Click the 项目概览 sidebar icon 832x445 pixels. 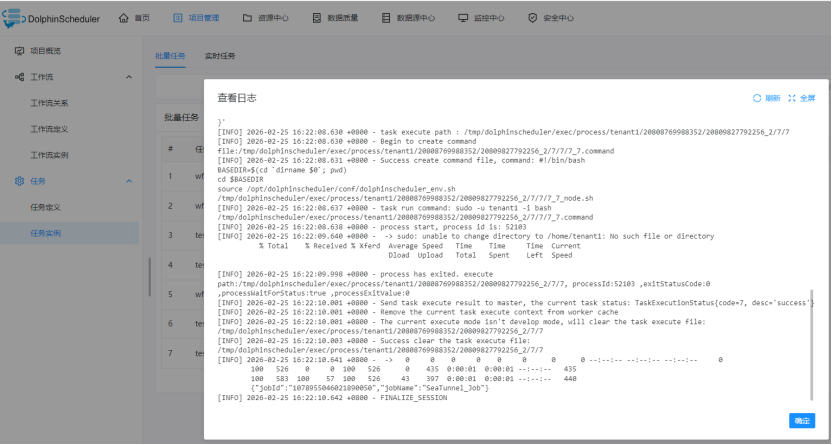coord(20,51)
